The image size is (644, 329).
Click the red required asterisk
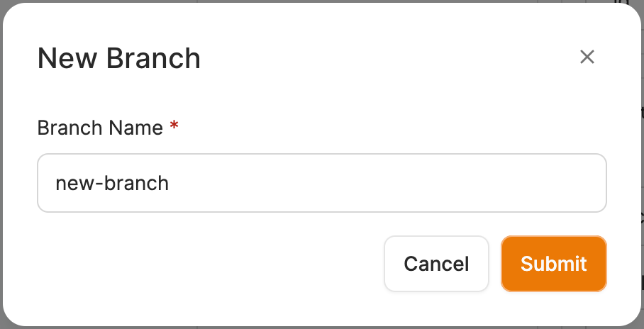(174, 126)
